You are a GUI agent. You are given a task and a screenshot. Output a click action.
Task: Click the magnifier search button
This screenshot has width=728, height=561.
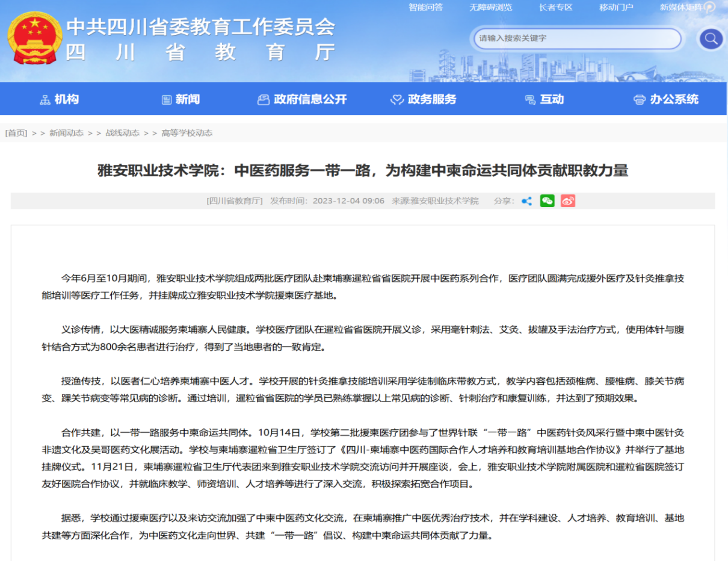coord(711,39)
